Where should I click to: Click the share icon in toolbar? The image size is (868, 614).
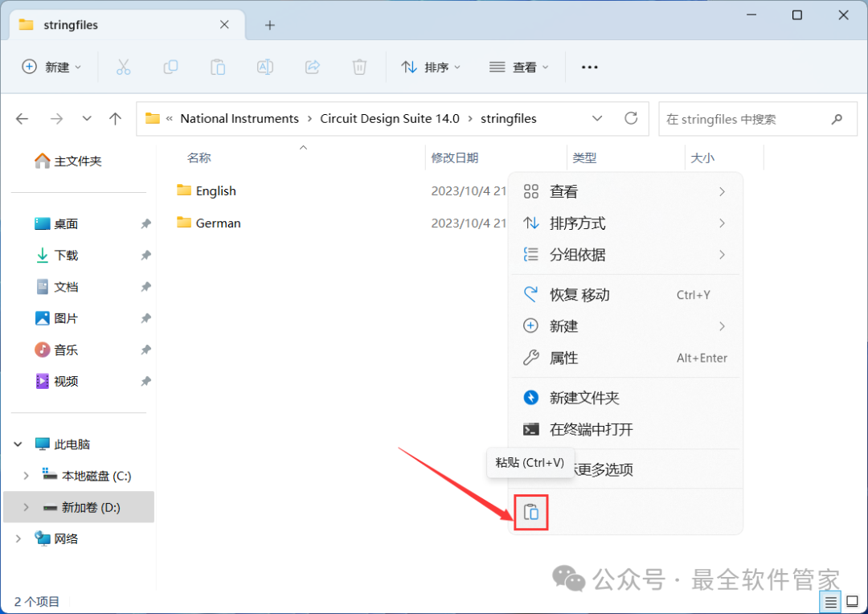(313, 68)
